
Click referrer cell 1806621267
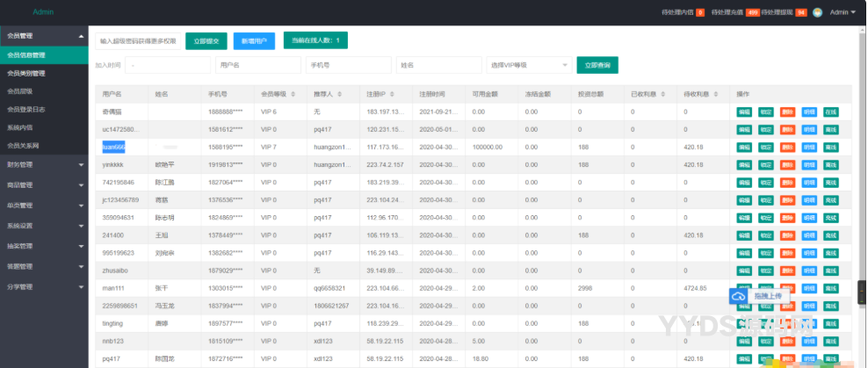click(331, 306)
